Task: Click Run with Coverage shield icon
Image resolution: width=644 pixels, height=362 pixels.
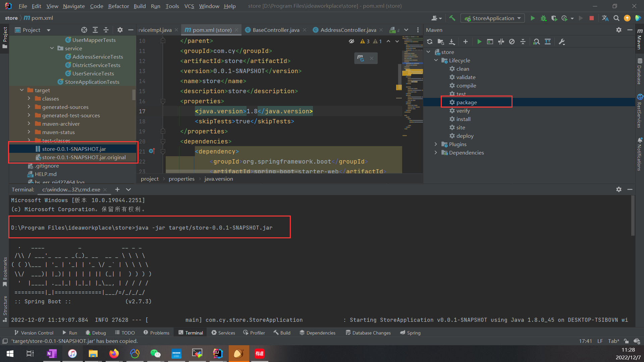Action: tap(554, 18)
